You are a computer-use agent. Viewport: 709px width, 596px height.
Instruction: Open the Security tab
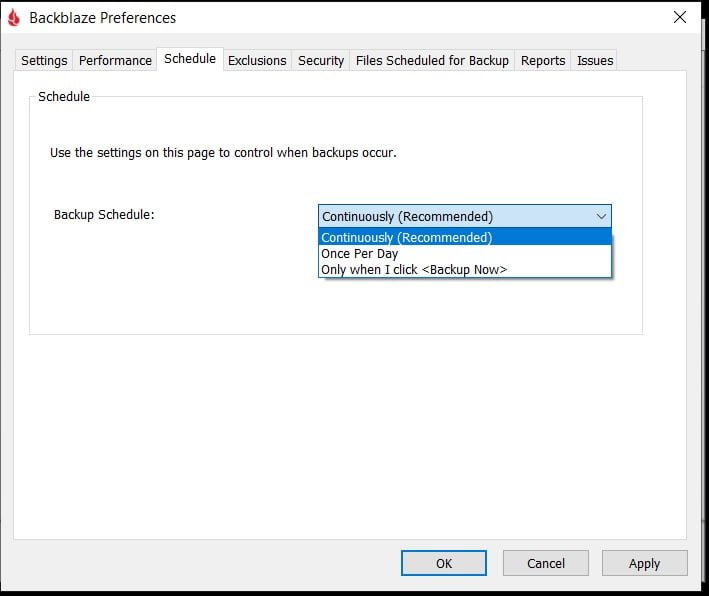click(321, 61)
